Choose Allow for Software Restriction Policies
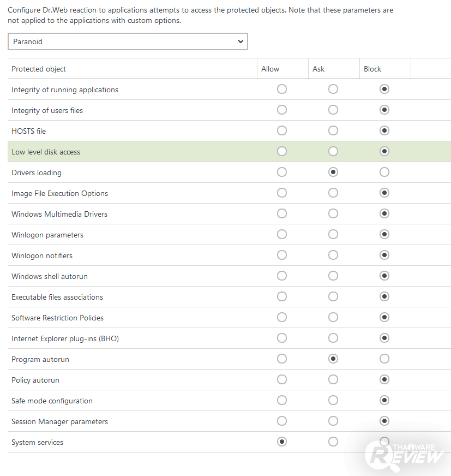 [x=282, y=317]
